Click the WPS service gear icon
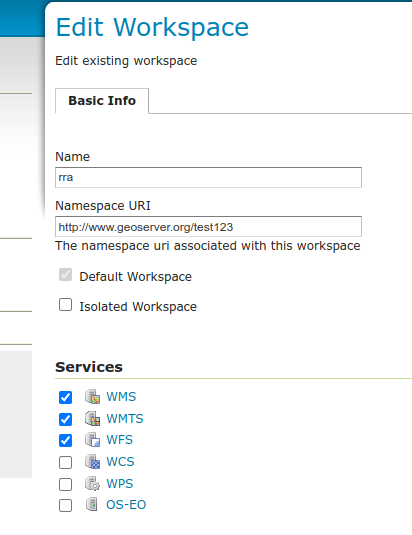The width and height of the screenshot is (412, 535). pyautogui.click(x=92, y=483)
